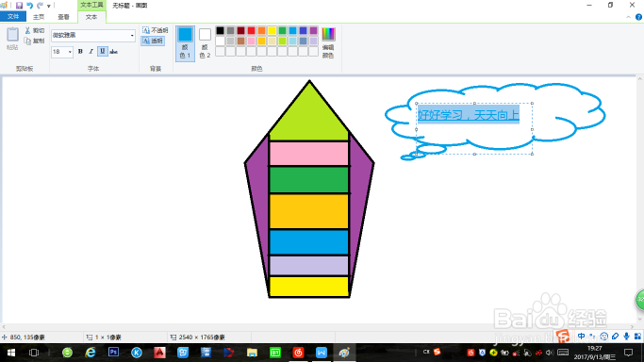Toggle italic text formatting
644x362 pixels.
coord(91,51)
